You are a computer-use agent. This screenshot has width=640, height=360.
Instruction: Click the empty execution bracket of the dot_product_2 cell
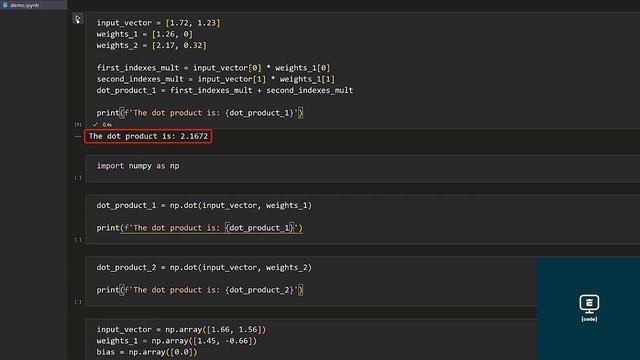78,302
